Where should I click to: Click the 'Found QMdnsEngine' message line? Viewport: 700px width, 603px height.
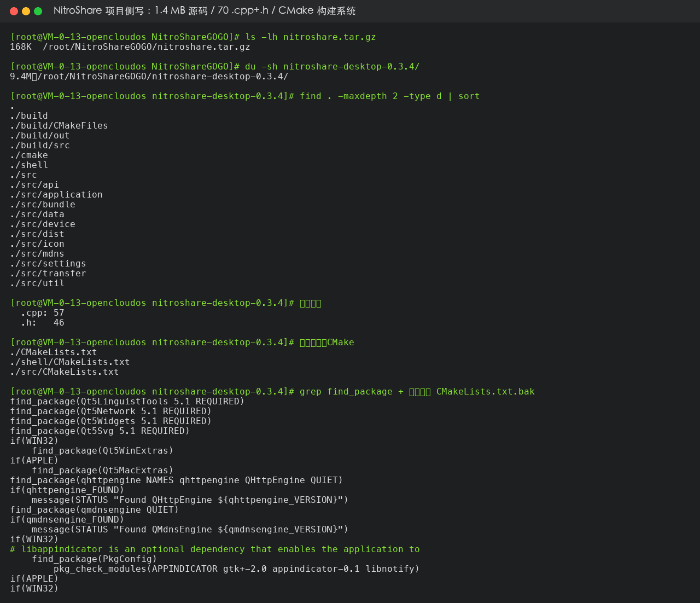(x=190, y=530)
